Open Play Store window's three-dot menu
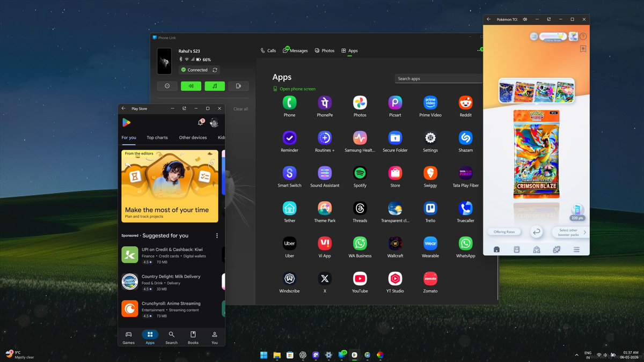Screen dimensions: 644x362 point(172,108)
